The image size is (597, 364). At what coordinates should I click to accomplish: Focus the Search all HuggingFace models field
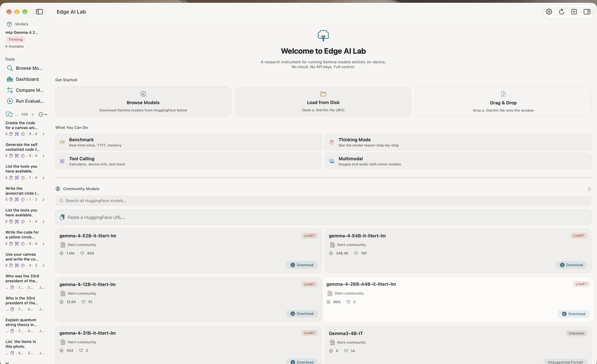tap(323, 200)
